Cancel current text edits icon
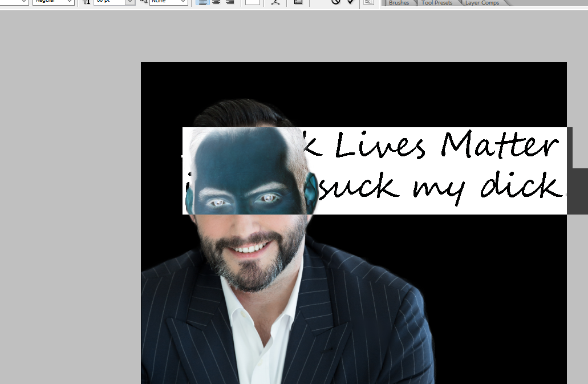This screenshot has width=588, height=384. (335, 2)
